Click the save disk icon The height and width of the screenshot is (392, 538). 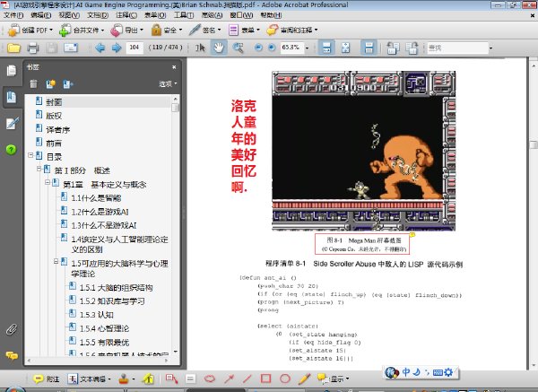[x=51, y=48]
